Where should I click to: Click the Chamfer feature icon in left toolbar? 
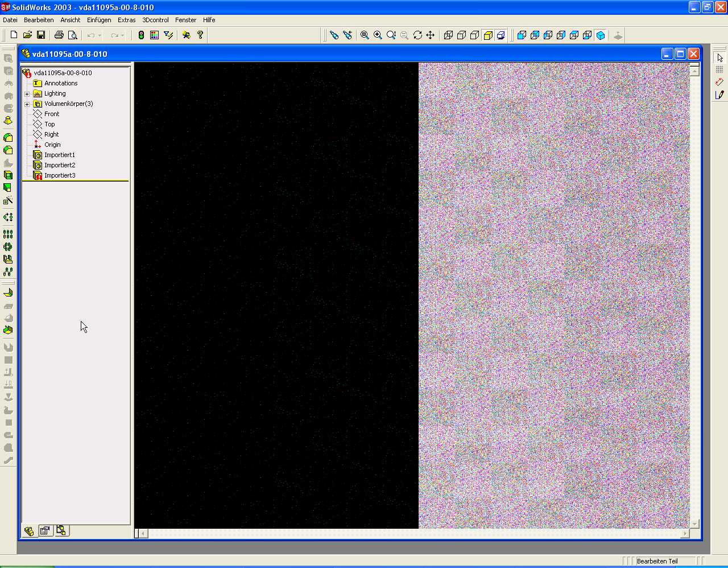[8, 150]
